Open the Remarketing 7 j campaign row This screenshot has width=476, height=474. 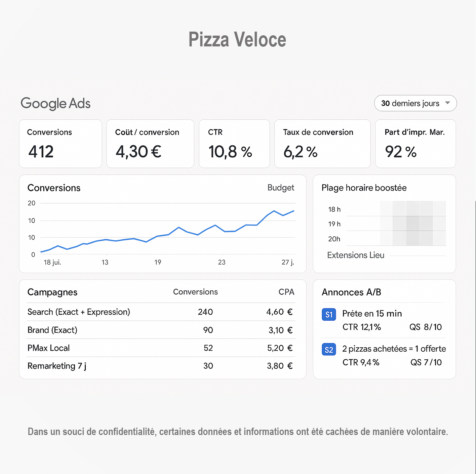57,366
